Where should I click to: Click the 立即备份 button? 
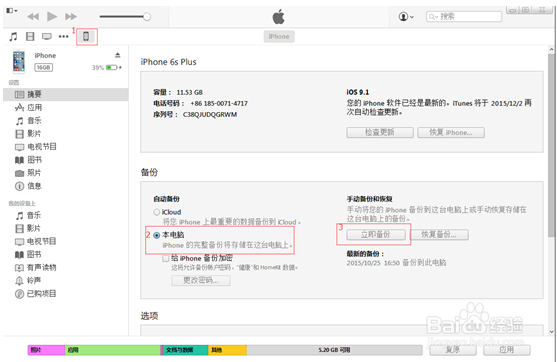375,234
